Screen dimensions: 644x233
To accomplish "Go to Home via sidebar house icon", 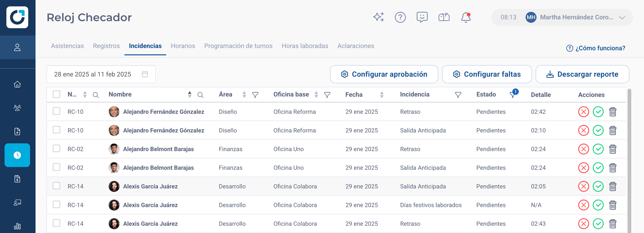I will coord(17,84).
